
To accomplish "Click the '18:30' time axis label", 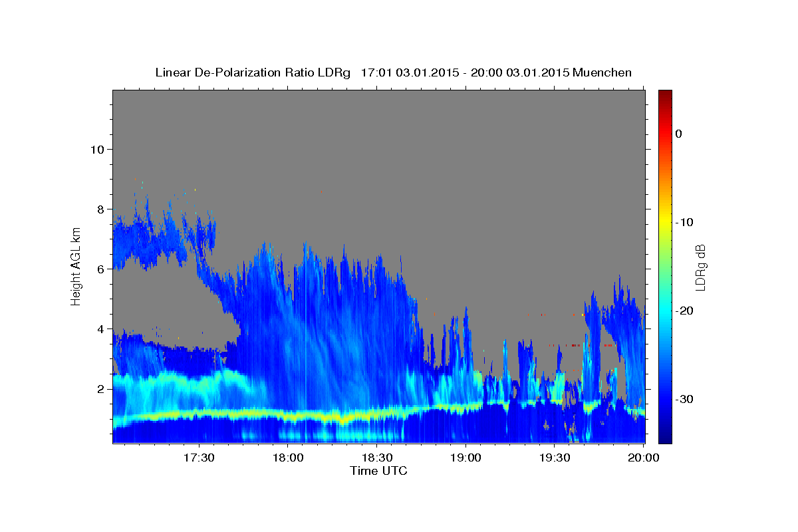I will [x=376, y=458].
